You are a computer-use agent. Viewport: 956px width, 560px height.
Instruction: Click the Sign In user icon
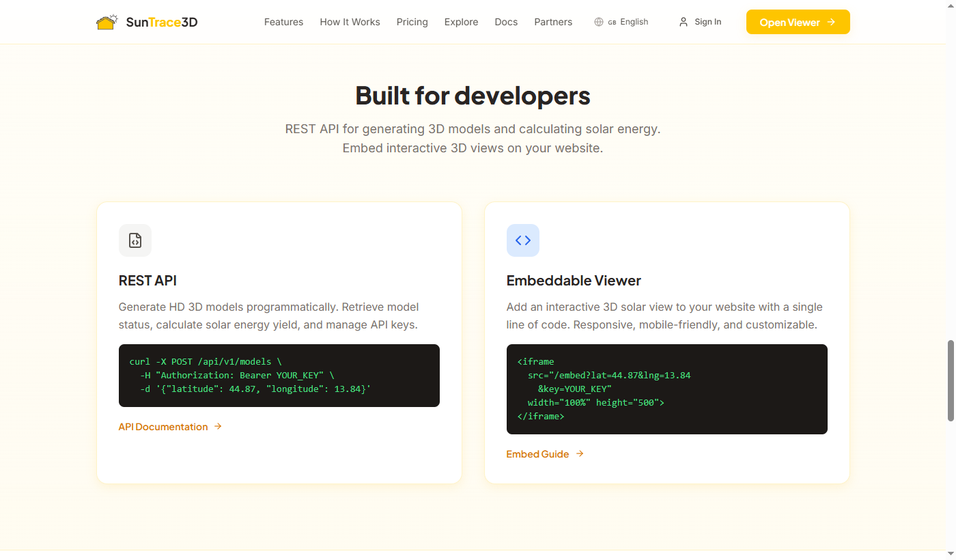pyautogui.click(x=684, y=22)
